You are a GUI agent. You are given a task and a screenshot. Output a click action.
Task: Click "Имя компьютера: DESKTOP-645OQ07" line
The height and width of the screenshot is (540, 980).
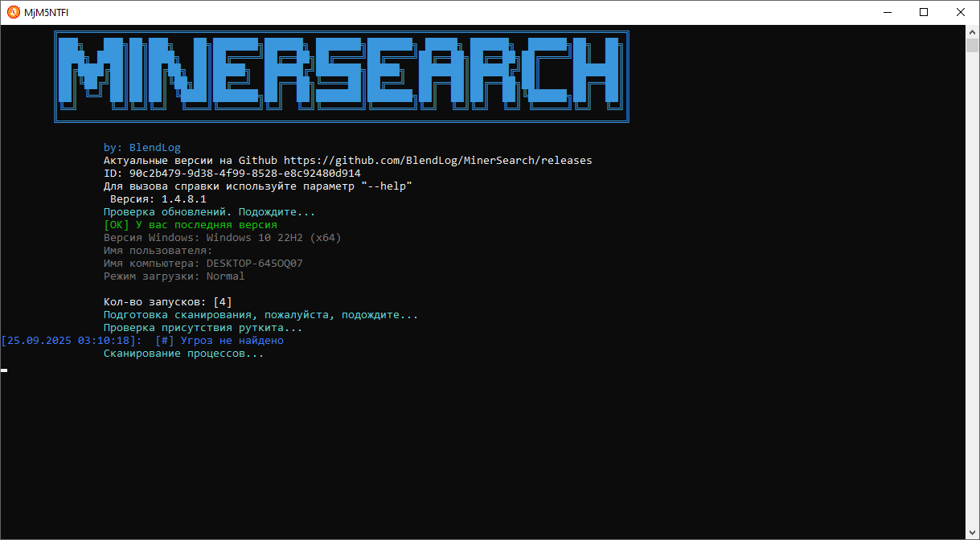tap(203, 264)
